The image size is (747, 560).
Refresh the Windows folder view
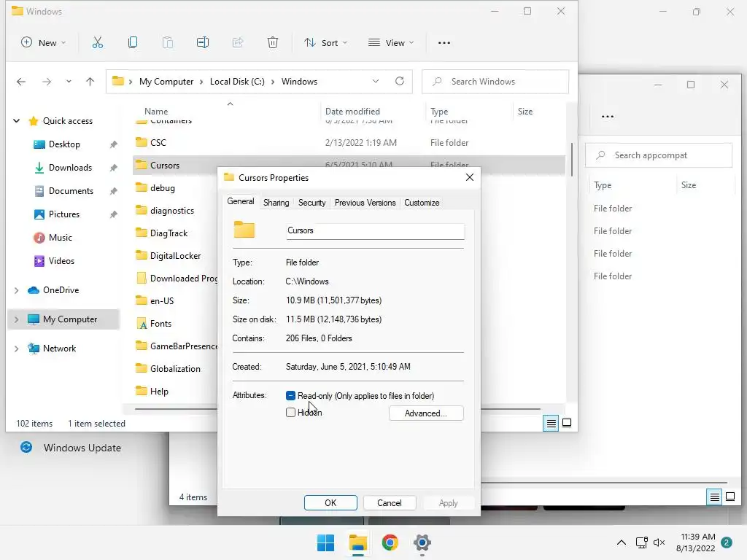(x=400, y=81)
